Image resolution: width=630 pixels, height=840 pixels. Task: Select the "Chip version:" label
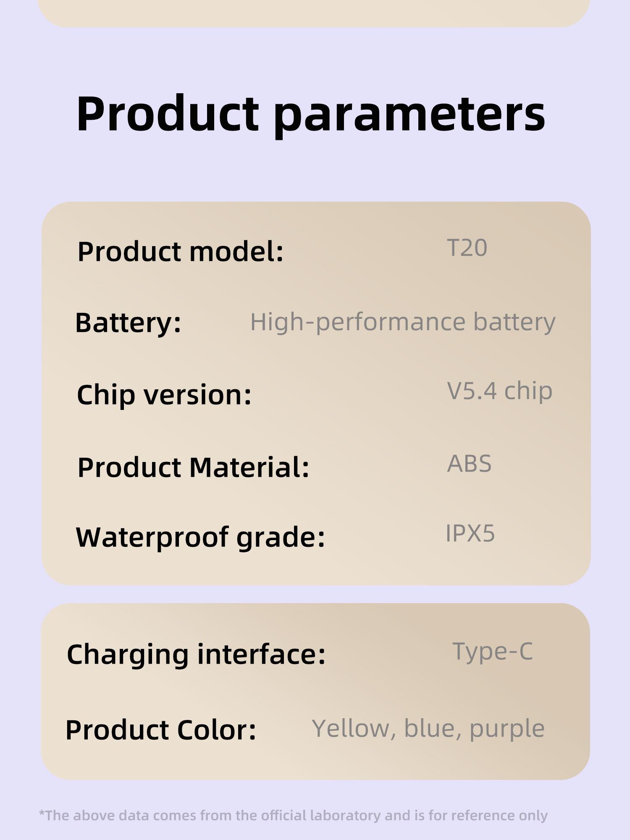coord(164,395)
